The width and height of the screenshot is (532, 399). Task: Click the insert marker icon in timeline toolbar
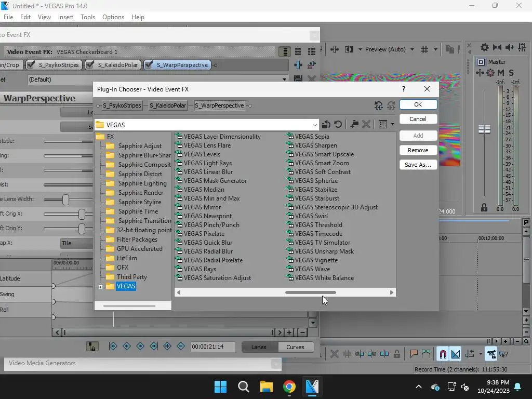coord(414,354)
